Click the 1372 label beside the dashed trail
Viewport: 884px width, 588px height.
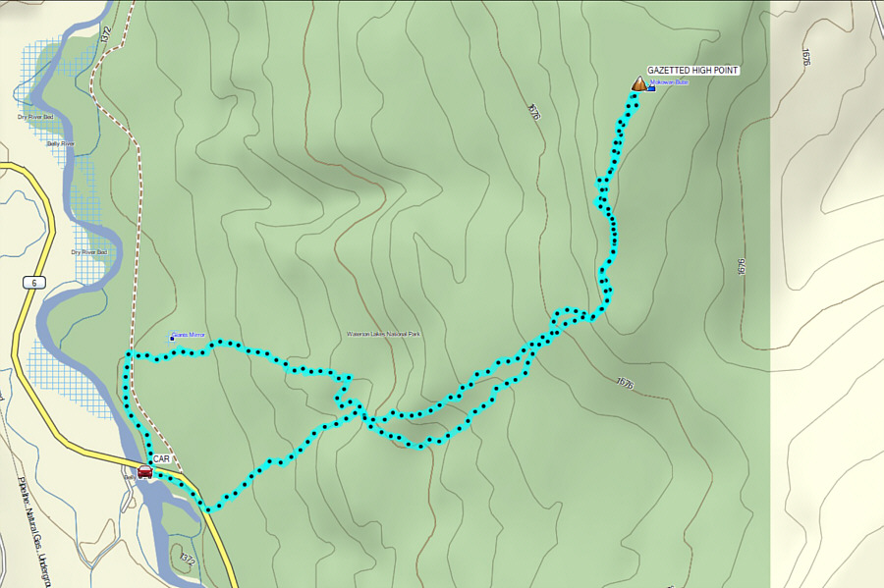pyautogui.click(x=106, y=34)
